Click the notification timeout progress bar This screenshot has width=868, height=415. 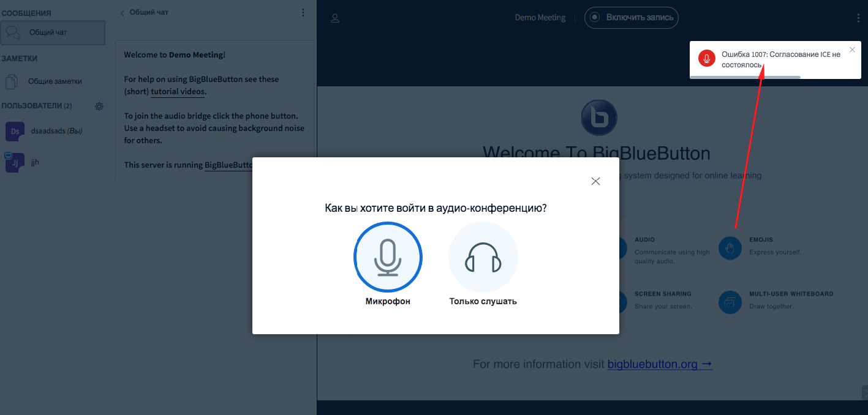point(745,77)
